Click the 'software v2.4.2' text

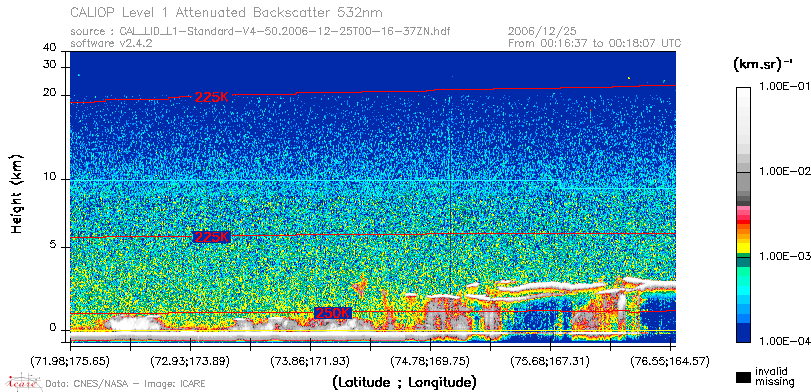111,43
